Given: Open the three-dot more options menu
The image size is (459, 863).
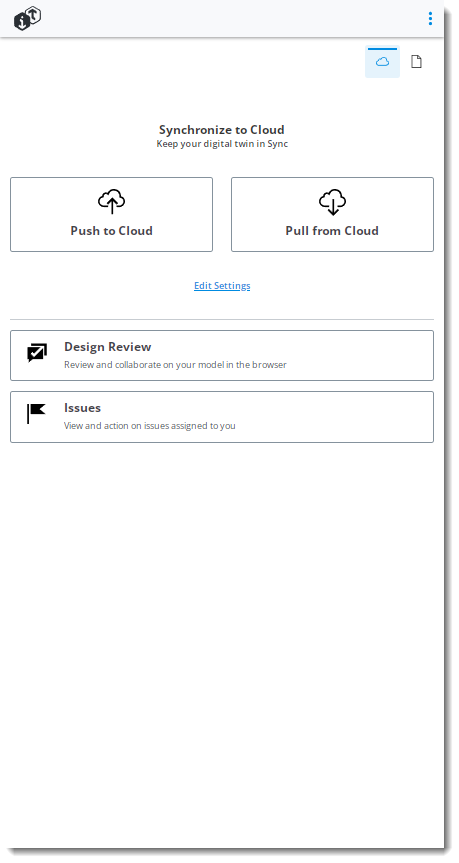Looking at the screenshot, I should pyautogui.click(x=430, y=19).
